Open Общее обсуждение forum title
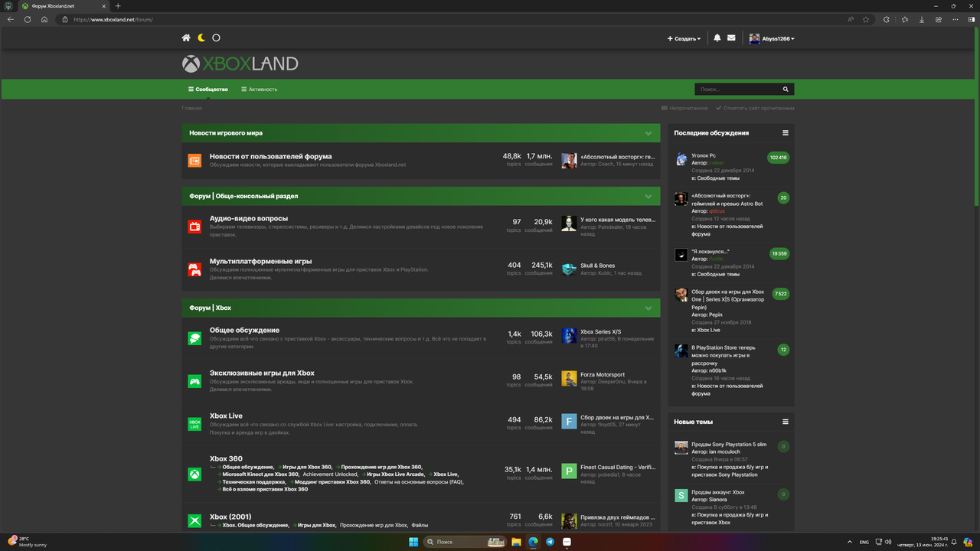This screenshot has height=551, width=980. point(244,330)
